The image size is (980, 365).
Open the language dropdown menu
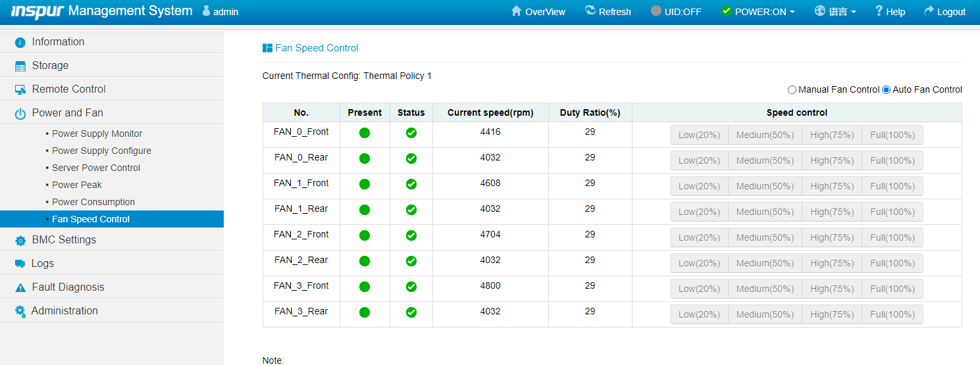coord(836,12)
